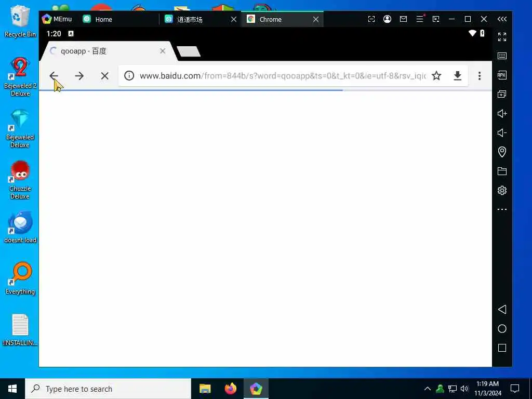532x399 pixels.
Task: Show hidden system tray icons
Action: pyautogui.click(x=428, y=389)
